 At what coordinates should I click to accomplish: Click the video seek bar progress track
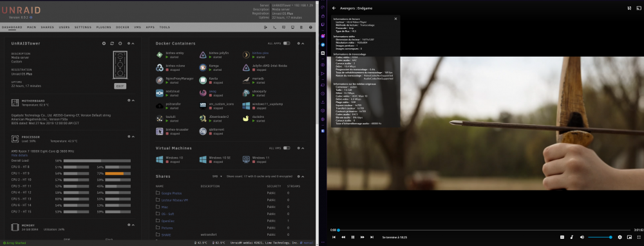coord(484,230)
